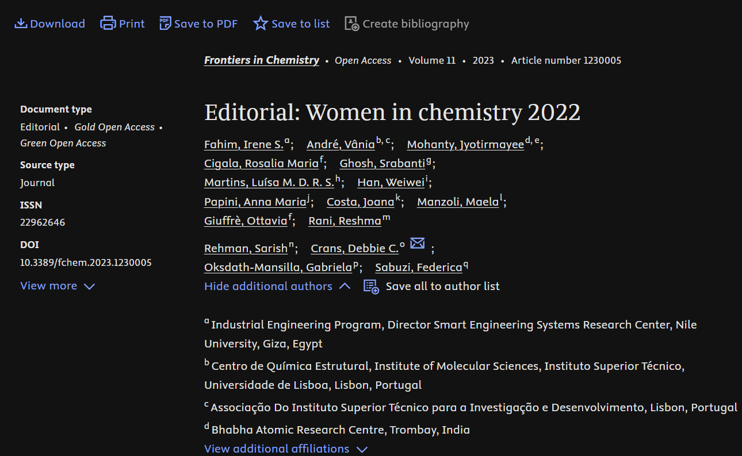Click author name Sabuzi, Federica
The image size is (742, 456).
[x=417, y=268]
